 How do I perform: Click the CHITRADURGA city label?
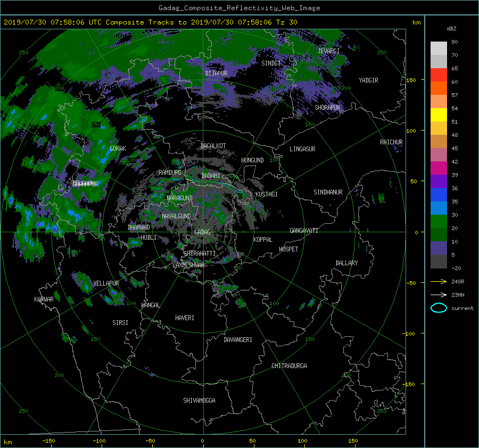click(289, 366)
